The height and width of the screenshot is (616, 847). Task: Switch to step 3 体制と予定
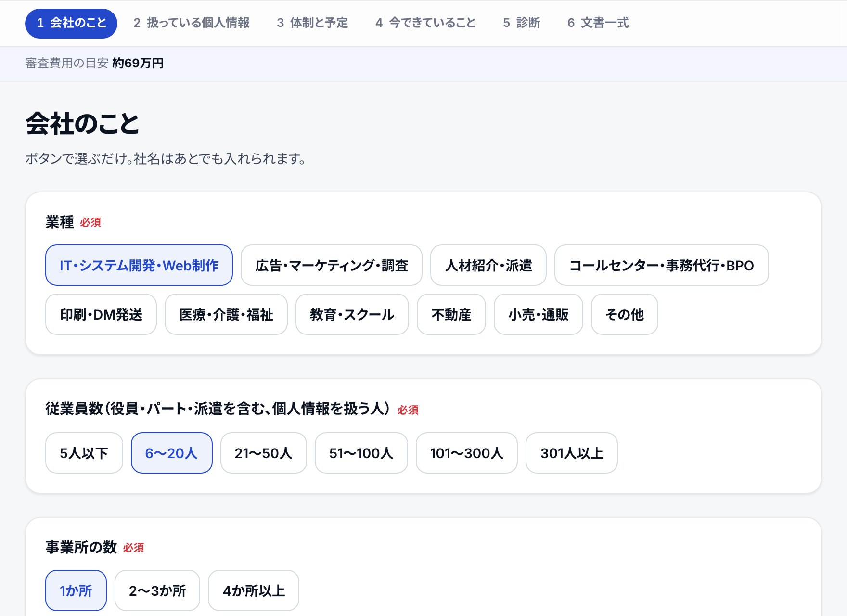[312, 23]
